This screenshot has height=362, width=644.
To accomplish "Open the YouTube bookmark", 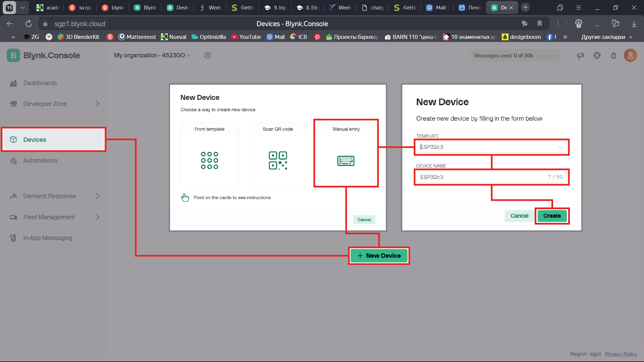I will 246,37.
